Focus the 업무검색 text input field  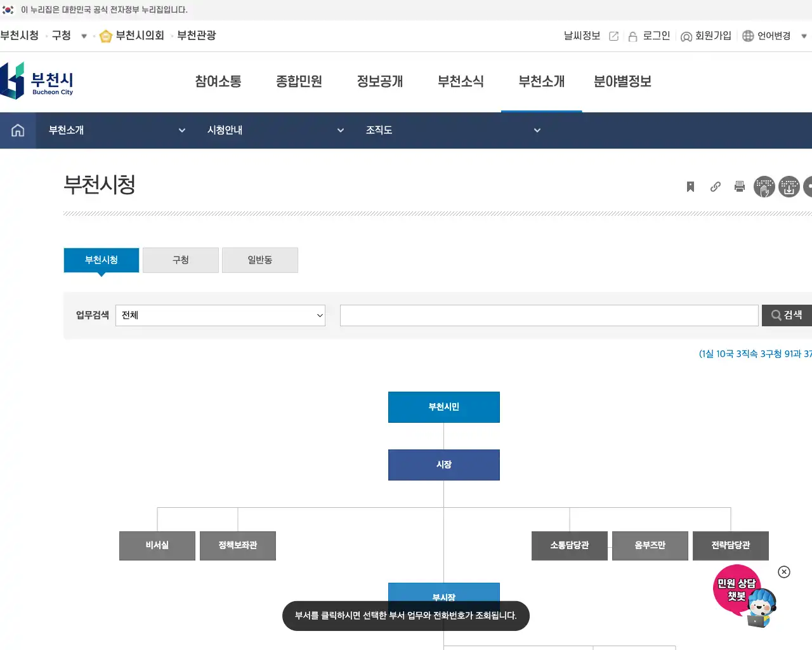tap(549, 315)
